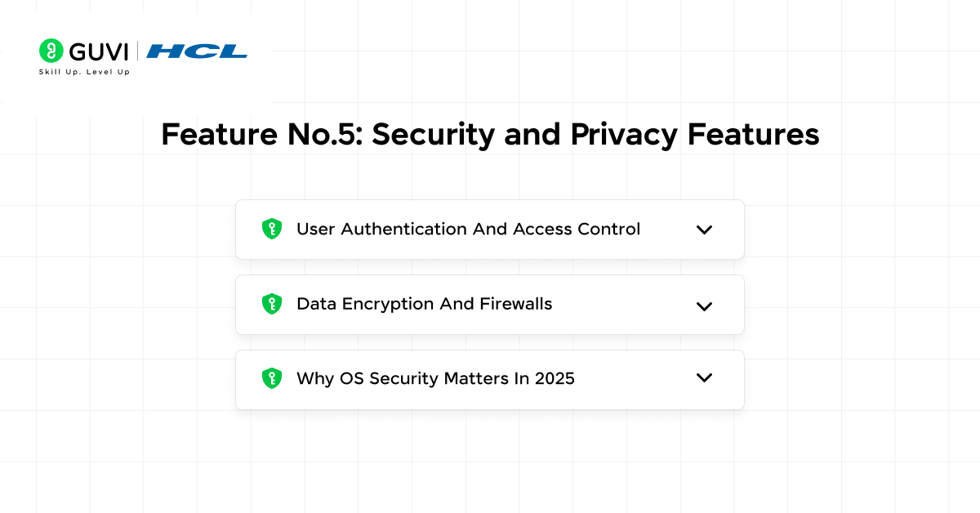
Task: Select the Data Encryption And Firewalls label
Action: pyautogui.click(x=424, y=304)
